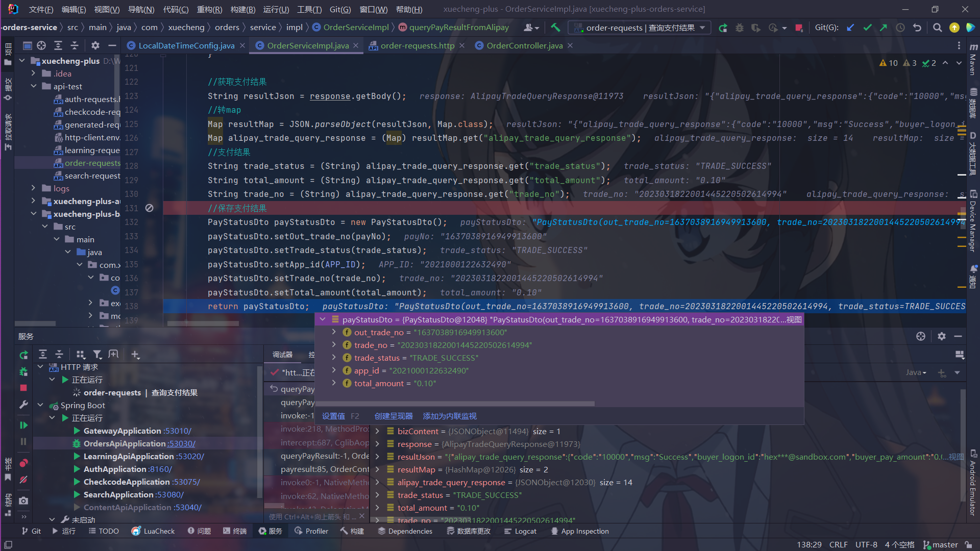Click the red Stop button in Services panel
Screen dimensions: 980x551
pyautogui.click(x=23, y=388)
